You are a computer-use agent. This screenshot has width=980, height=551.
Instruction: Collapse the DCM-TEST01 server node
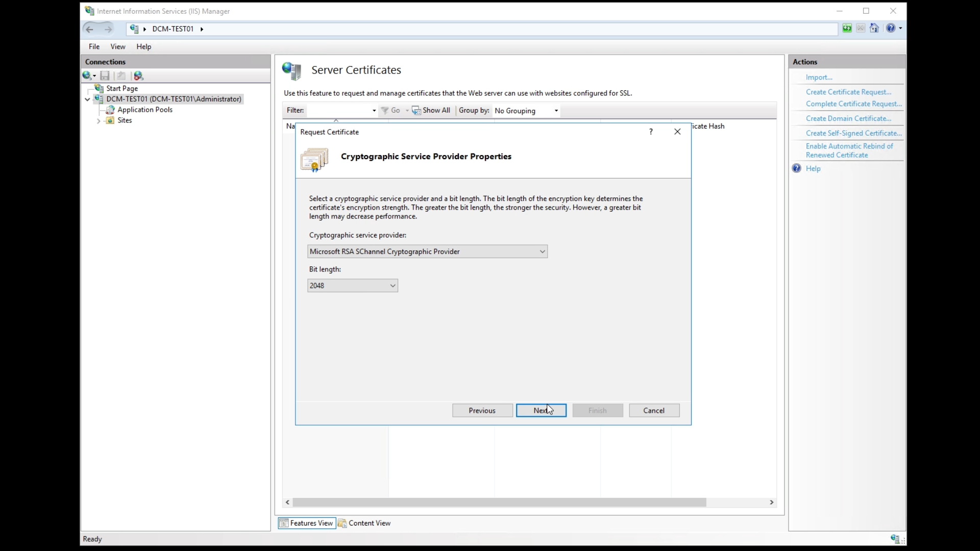87,99
